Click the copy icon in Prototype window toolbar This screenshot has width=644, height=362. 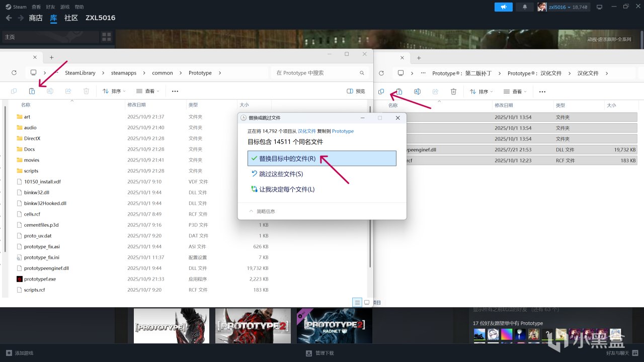coord(14,92)
